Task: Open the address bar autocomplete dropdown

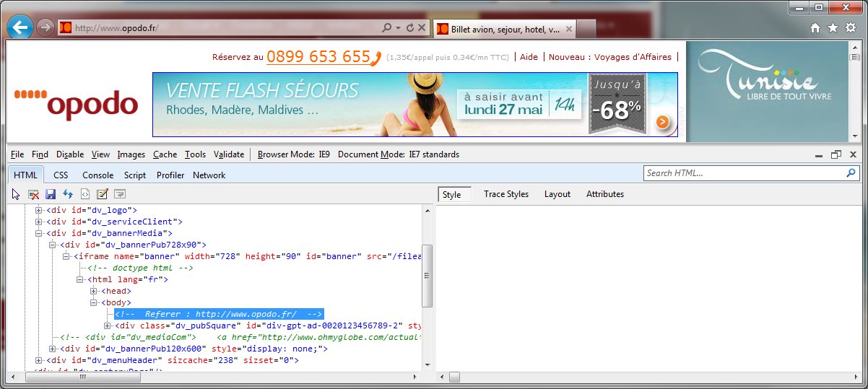Action: pos(398,28)
